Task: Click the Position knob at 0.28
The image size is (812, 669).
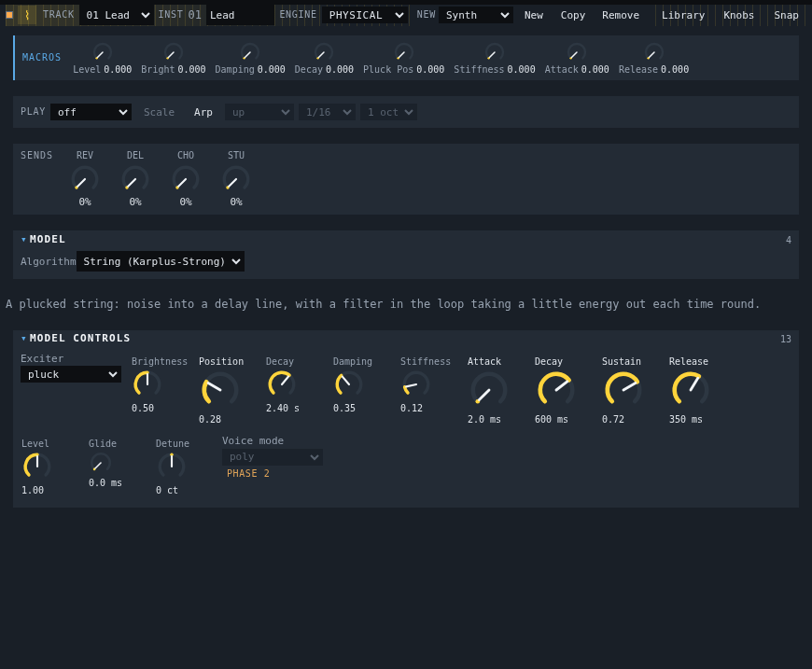Action: pos(219,390)
